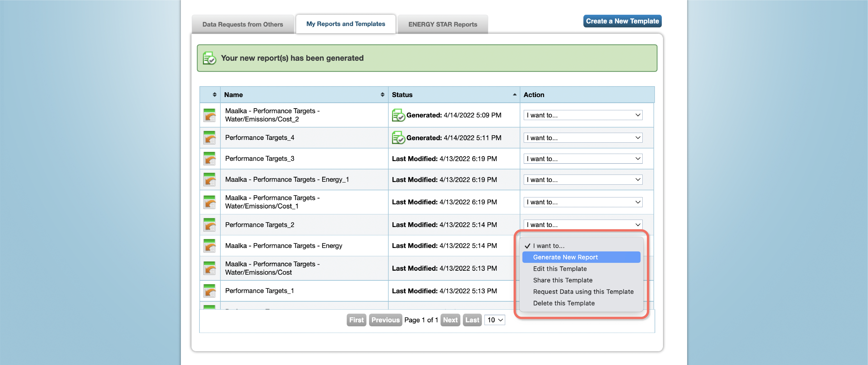
Task: Jump to Last page of results
Action: (x=472, y=320)
